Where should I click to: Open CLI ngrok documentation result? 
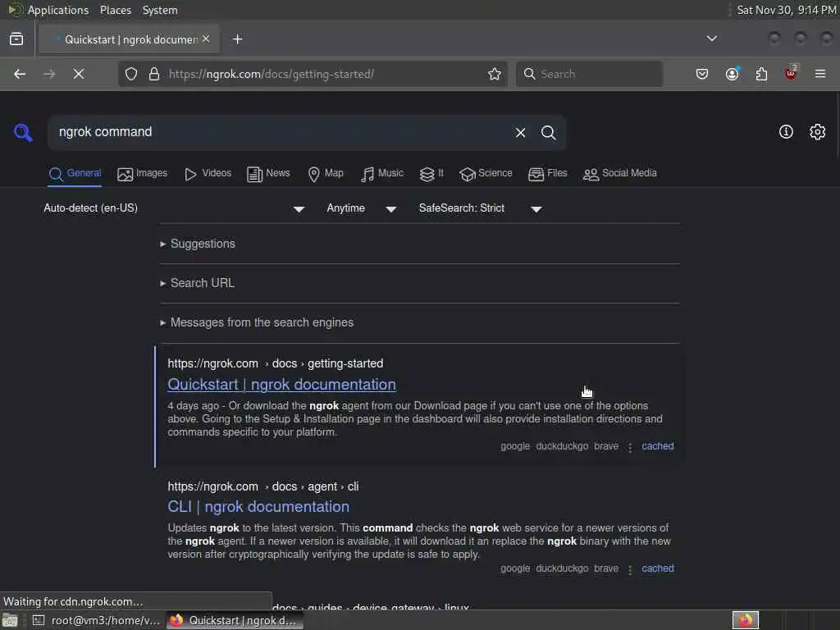pos(258,507)
